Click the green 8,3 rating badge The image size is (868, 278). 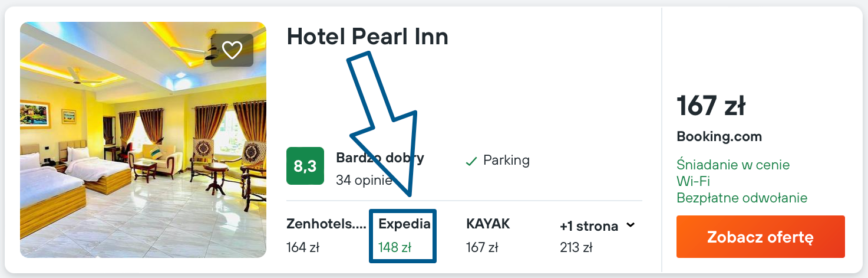[305, 166]
